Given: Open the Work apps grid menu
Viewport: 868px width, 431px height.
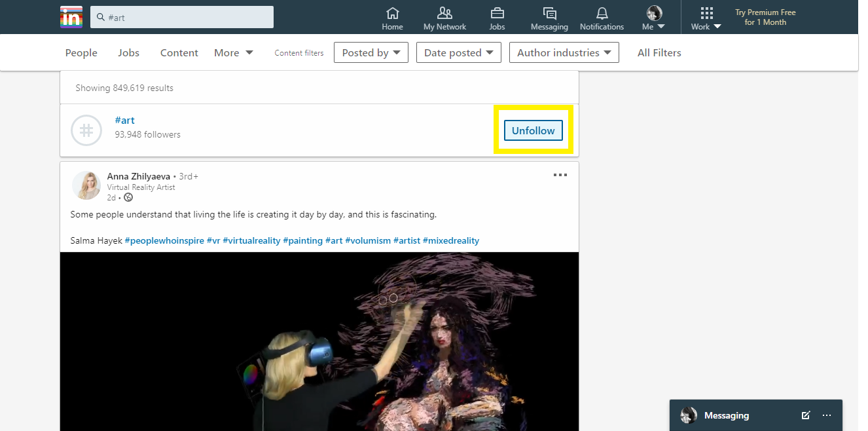Looking at the screenshot, I should (x=706, y=18).
